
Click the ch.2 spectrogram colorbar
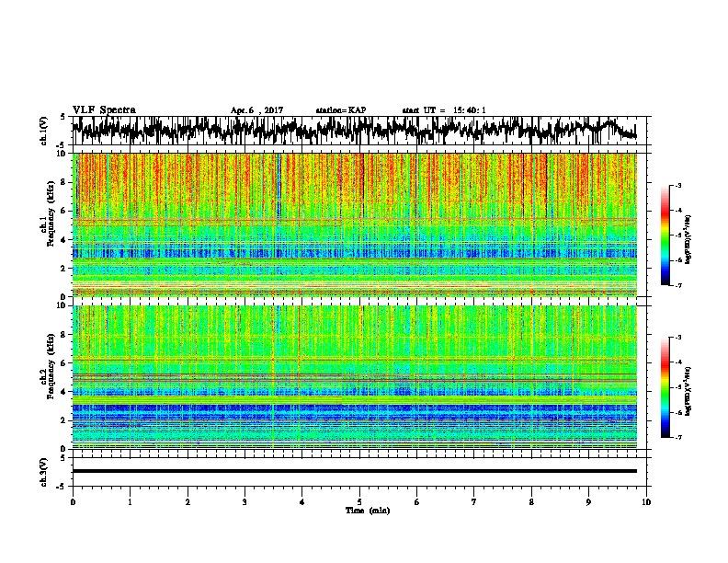pos(665,387)
